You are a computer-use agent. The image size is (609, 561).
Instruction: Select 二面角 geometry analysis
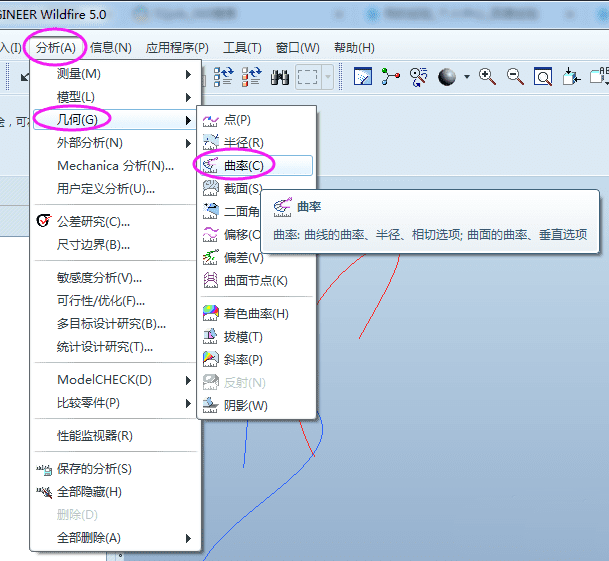coord(231,212)
